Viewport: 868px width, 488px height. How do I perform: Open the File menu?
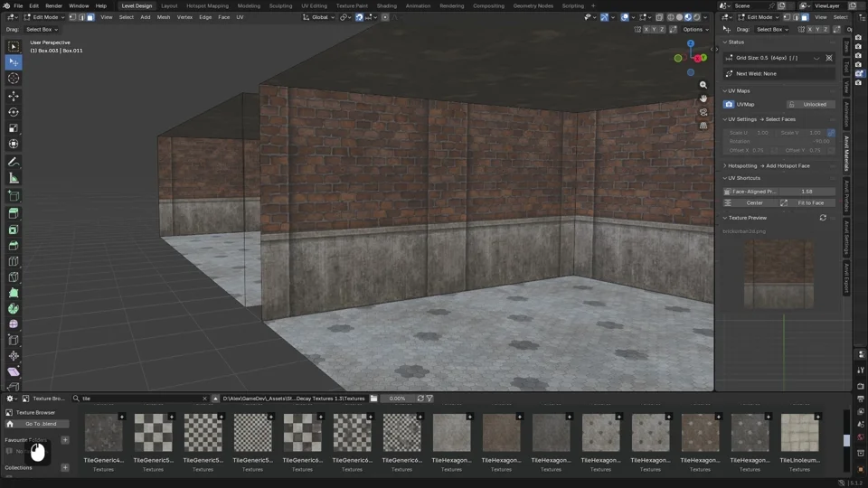pos(18,5)
